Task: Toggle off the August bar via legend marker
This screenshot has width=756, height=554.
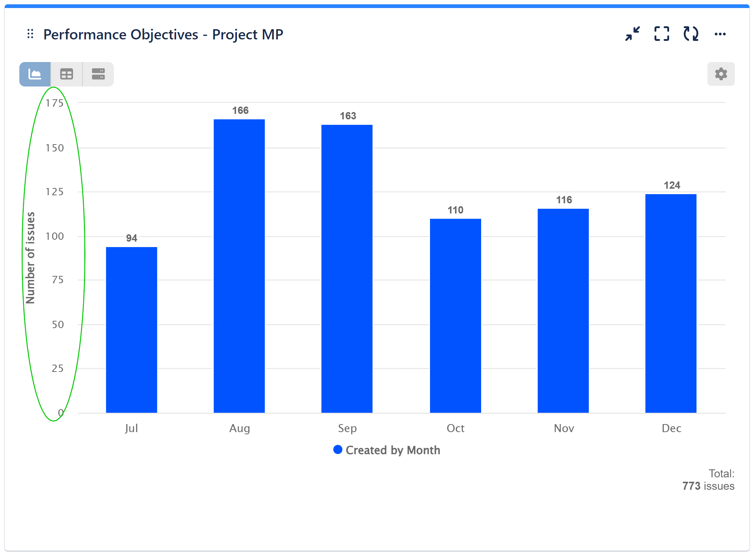Action: (x=338, y=450)
